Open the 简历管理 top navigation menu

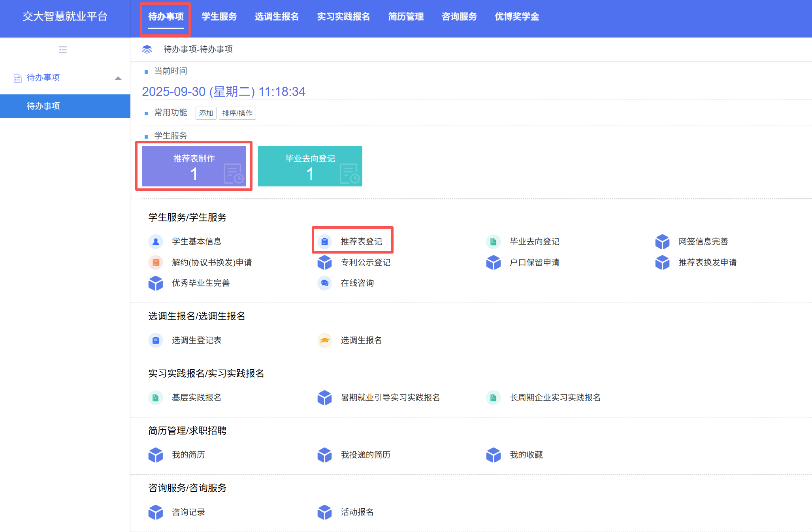[406, 17]
